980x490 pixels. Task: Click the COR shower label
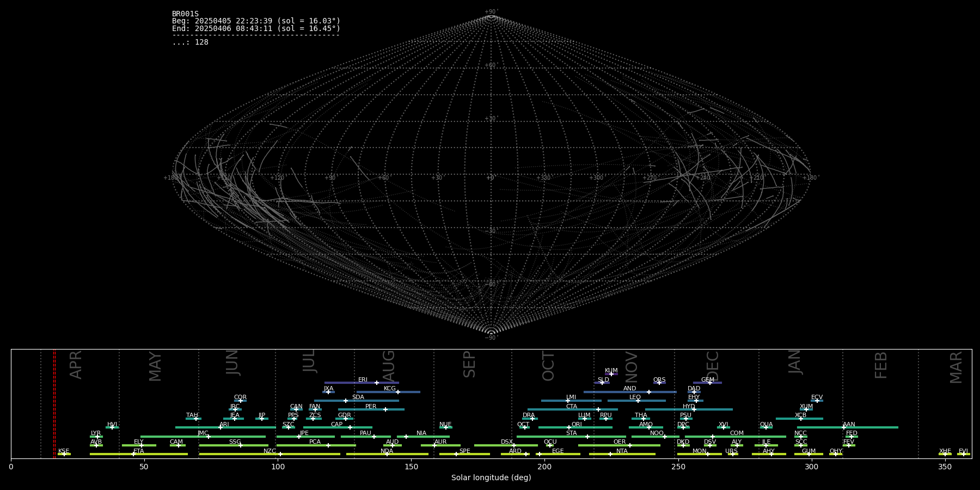(x=240, y=397)
